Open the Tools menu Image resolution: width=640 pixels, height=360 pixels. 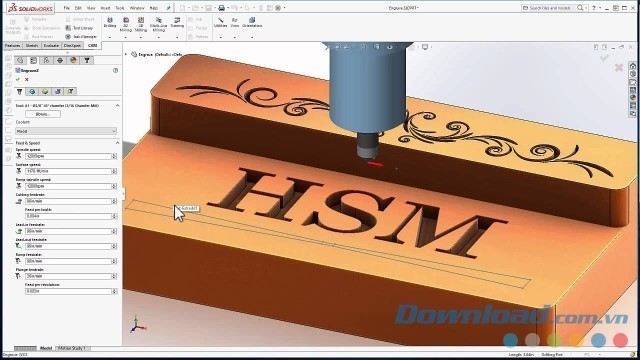[x=120, y=8]
